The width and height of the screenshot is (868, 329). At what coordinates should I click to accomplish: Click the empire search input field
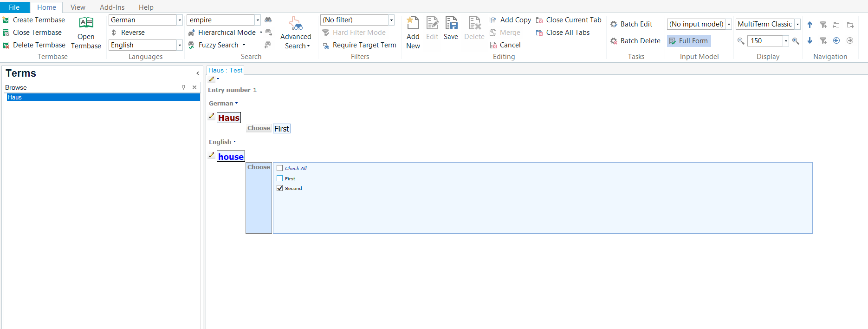(x=220, y=20)
